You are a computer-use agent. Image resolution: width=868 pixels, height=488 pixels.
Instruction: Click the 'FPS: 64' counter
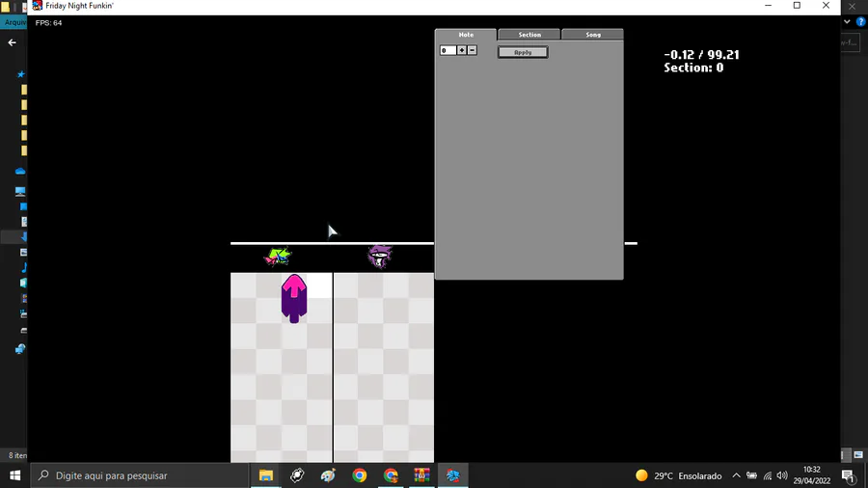point(49,23)
